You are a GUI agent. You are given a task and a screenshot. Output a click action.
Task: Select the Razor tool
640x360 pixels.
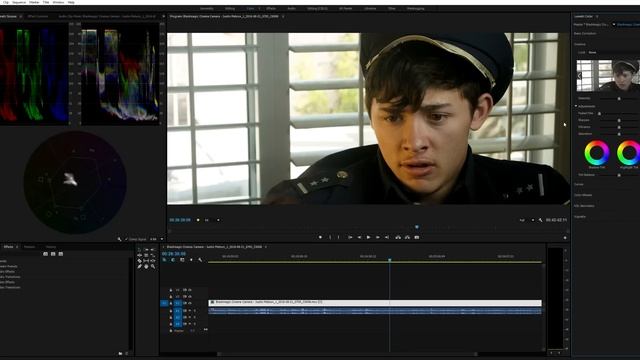coord(139,261)
